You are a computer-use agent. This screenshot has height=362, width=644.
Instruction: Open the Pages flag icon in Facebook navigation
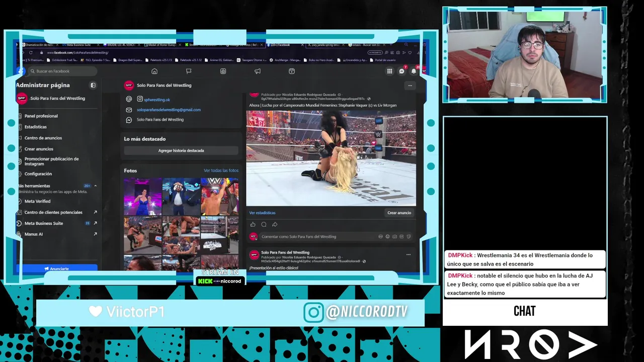tap(189, 71)
